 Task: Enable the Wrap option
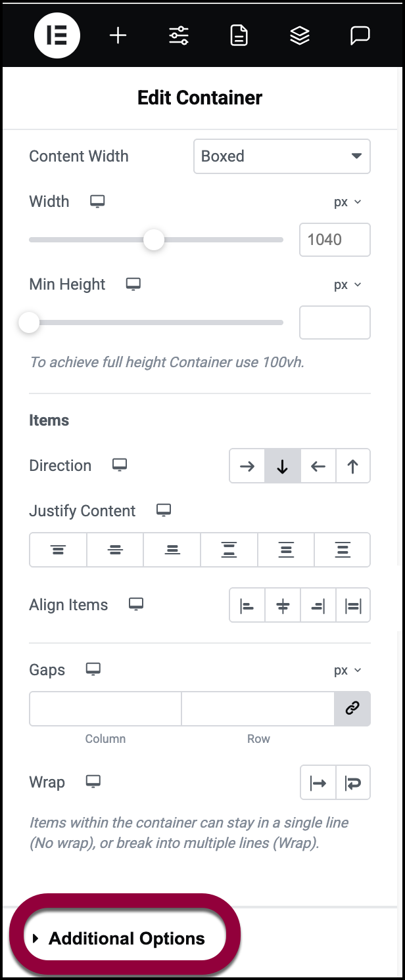pyautogui.click(x=353, y=783)
